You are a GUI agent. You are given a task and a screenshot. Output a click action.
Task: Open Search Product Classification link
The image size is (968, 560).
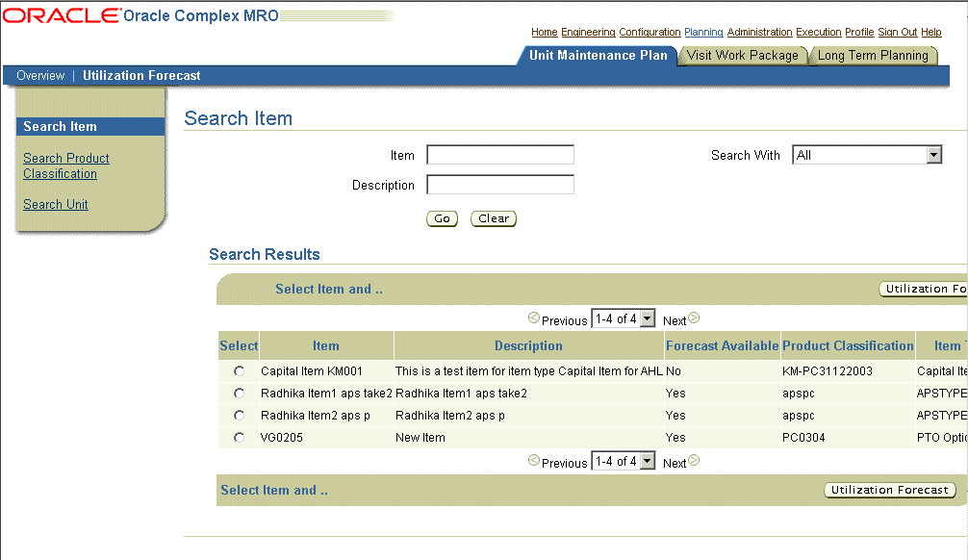(x=66, y=166)
